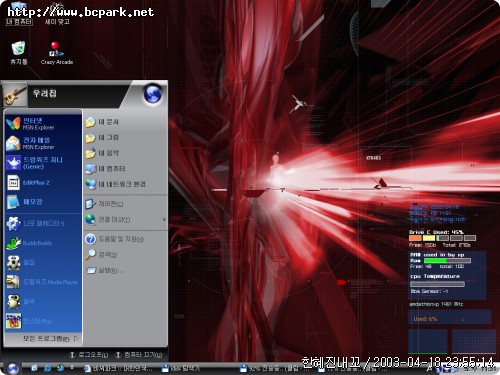Open 내 문서 folder
The width and height of the screenshot is (500, 375).
click(125, 122)
